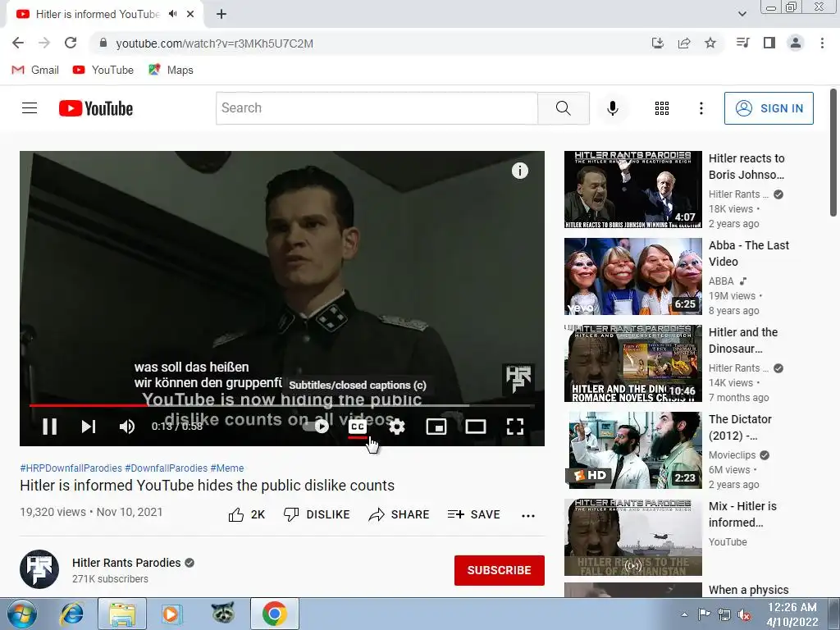This screenshot has width=840, height=630.
Task: Click the system tray volume icon
Action: point(744,615)
